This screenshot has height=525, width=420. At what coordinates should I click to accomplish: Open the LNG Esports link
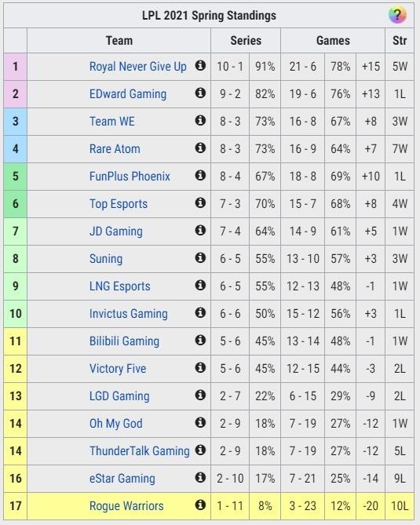119,286
